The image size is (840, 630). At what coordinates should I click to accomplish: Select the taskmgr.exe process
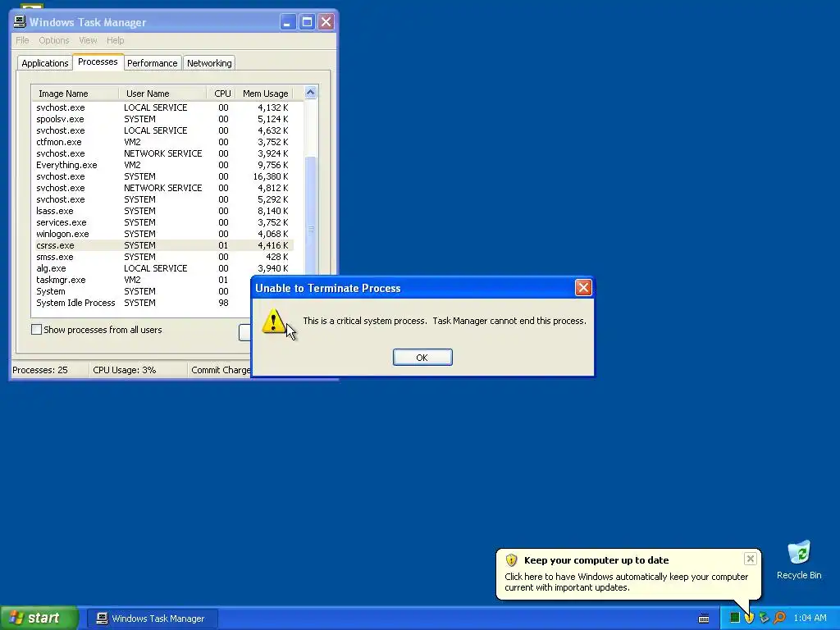[x=141, y=281]
